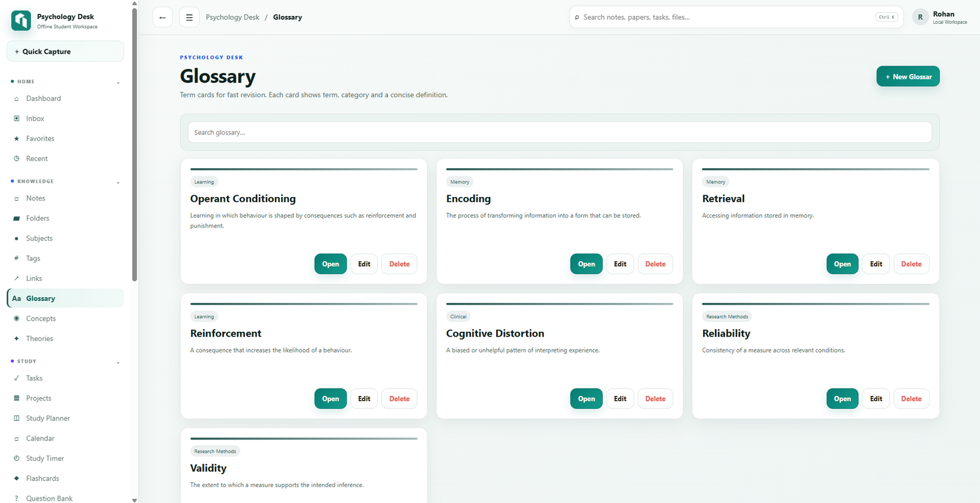This screenshot has width=980, height=503.
Task: Click the Ctrl K shortcut badge
Action: click(x=886, y=17)
